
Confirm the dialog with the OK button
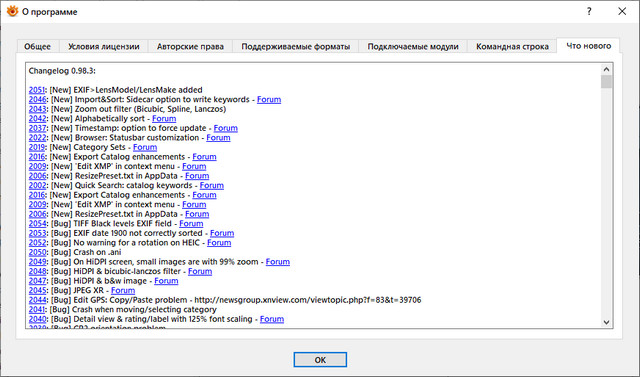(320, 360)
